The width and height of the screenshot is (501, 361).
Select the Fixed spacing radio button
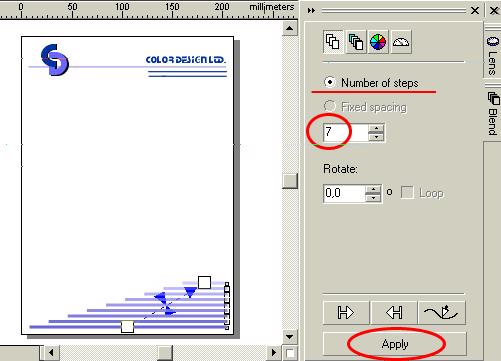(x=329, y=106)
